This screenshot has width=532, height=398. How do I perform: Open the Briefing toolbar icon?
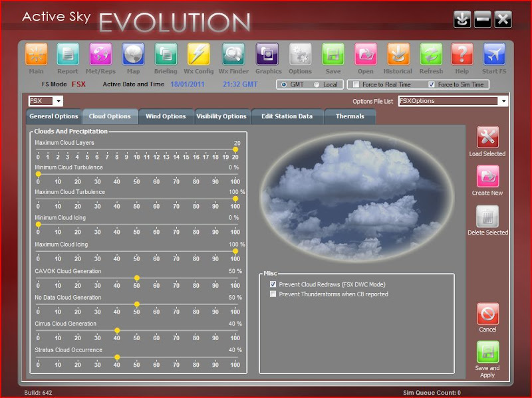click(166, 54)
